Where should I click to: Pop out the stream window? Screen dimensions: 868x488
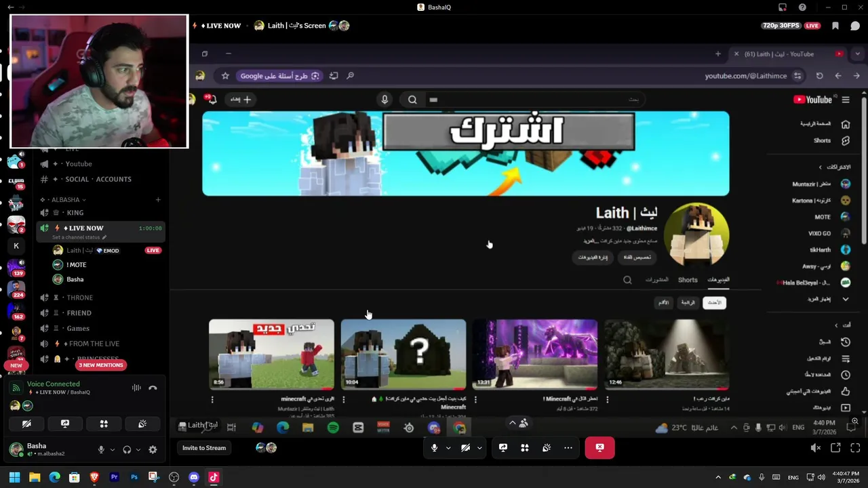click(835, 447)
